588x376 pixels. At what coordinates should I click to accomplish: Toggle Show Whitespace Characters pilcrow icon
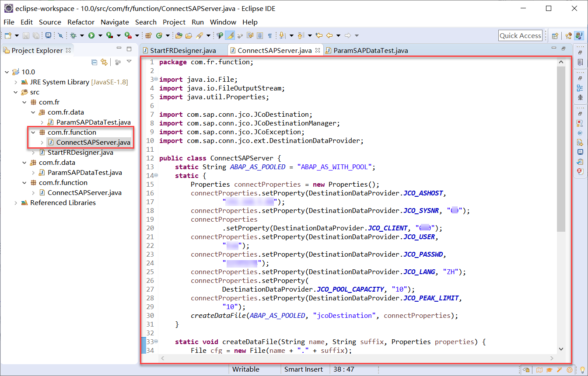click(270, 35)
